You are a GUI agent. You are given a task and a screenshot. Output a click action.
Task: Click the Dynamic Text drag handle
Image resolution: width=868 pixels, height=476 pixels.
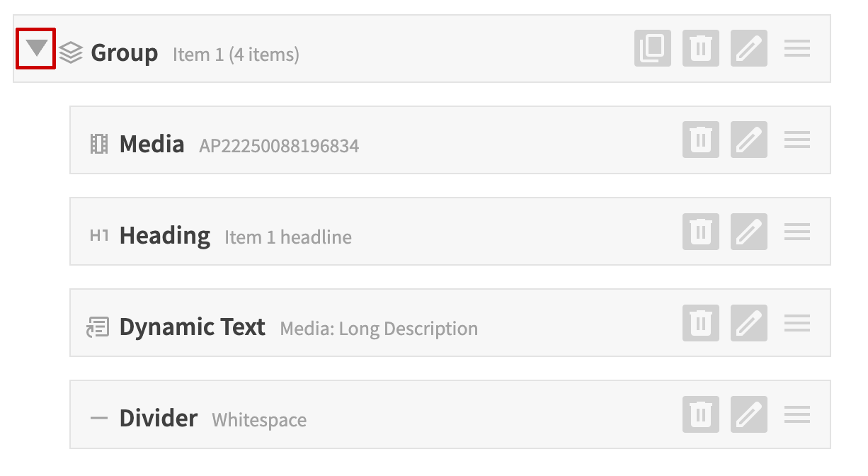[x=797, y=323]
